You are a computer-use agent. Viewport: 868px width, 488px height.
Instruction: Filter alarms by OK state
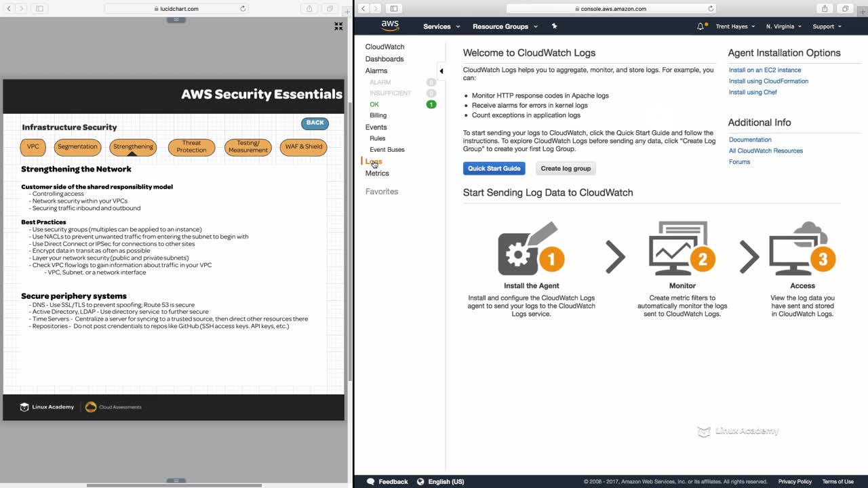coord(374,104)
